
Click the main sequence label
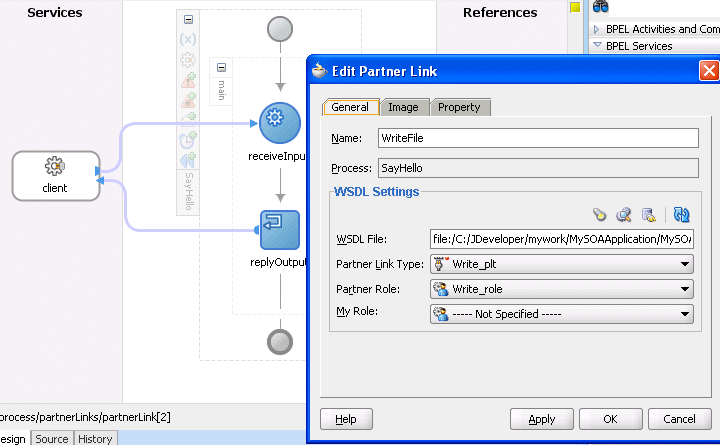point(221,90)
